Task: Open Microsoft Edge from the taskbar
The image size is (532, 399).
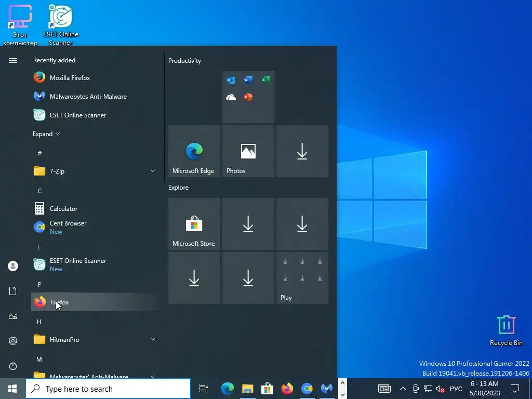Action: [228, 389]
